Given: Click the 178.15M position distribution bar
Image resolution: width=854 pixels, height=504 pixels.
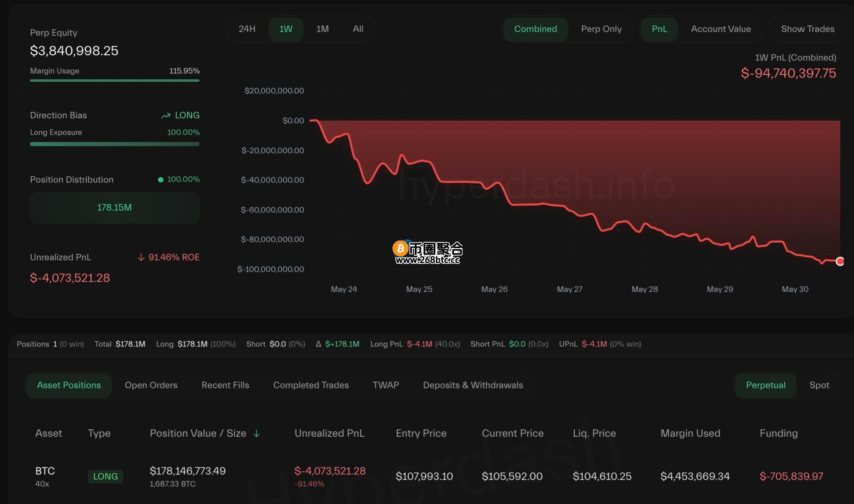Looking at the screenshot, I should 114,208.
